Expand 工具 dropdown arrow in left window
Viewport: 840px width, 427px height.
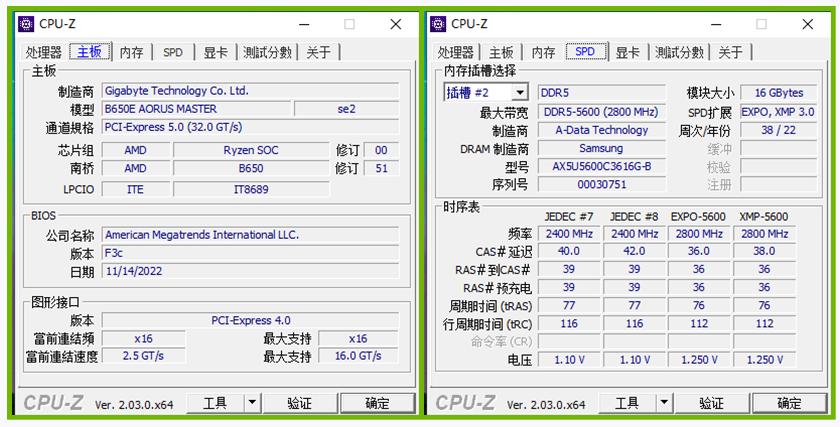tap(252, 403)
